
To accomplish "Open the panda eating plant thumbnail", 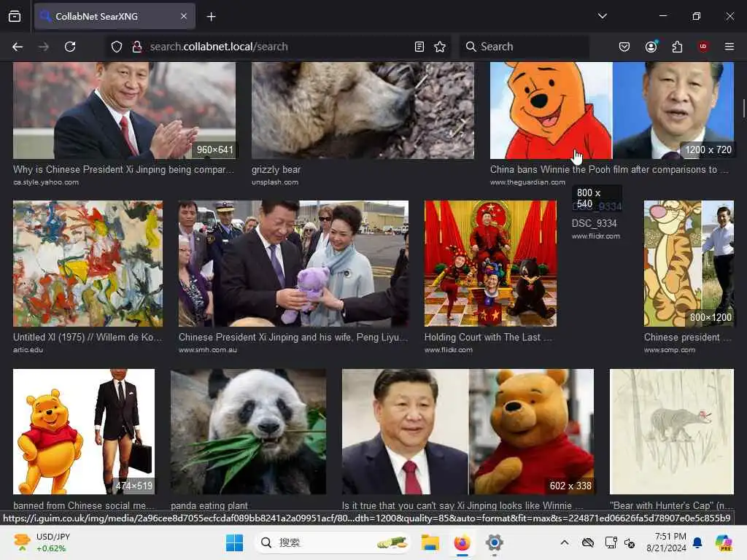I will click(x=248, y=432).
